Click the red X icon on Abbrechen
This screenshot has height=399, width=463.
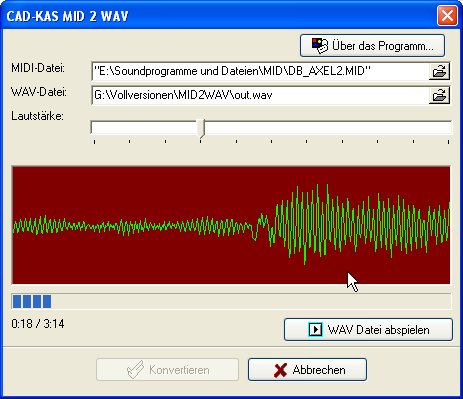click(280, 370)
